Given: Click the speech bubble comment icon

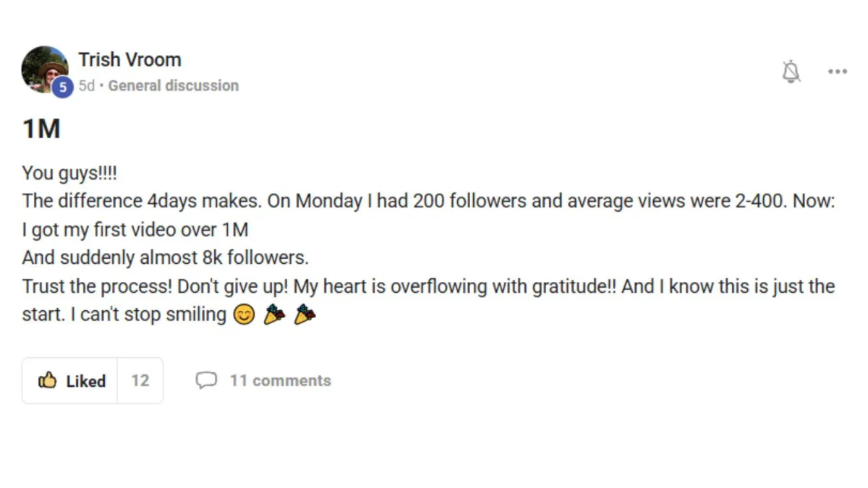Looking at the screenshot, I should click(206, 380).
